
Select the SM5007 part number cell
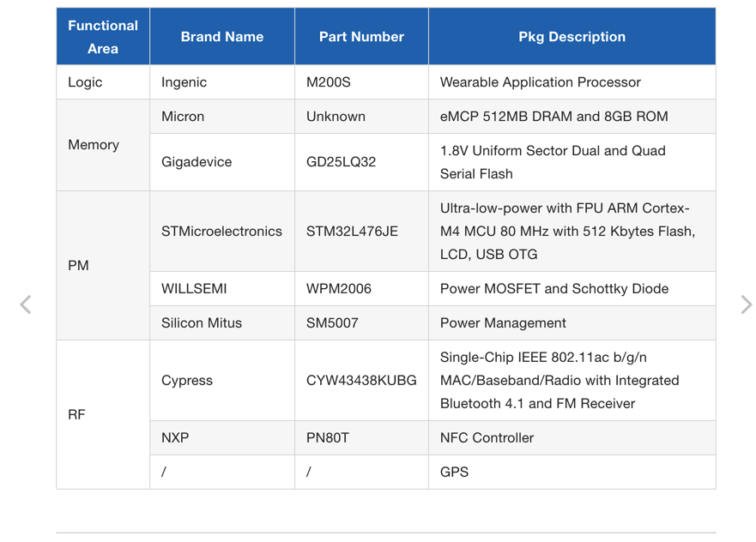334,323
